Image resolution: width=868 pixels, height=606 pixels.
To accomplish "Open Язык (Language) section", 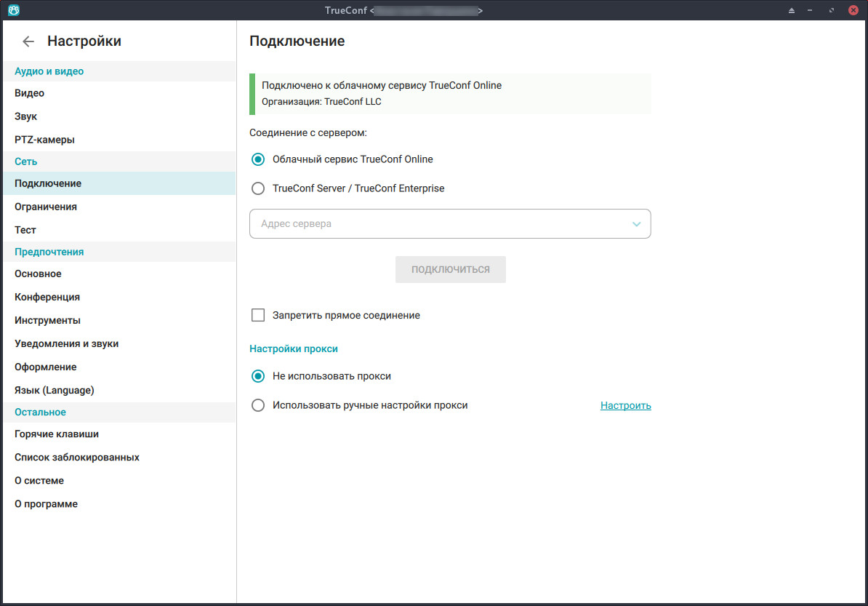I will (x=119, y=390).
